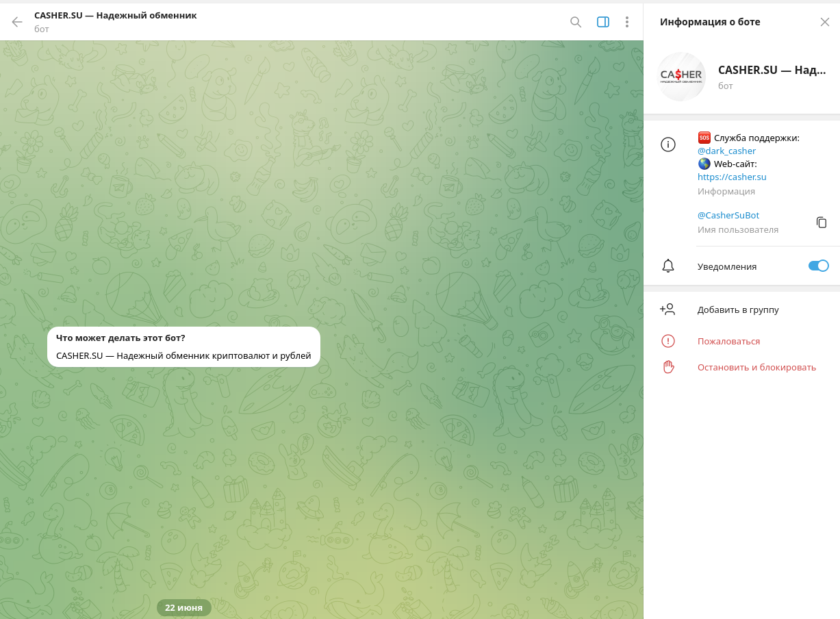This screenshot has width=840, height=619.
Task: Click the info circle icon
Action: click(x=667, y=144)
